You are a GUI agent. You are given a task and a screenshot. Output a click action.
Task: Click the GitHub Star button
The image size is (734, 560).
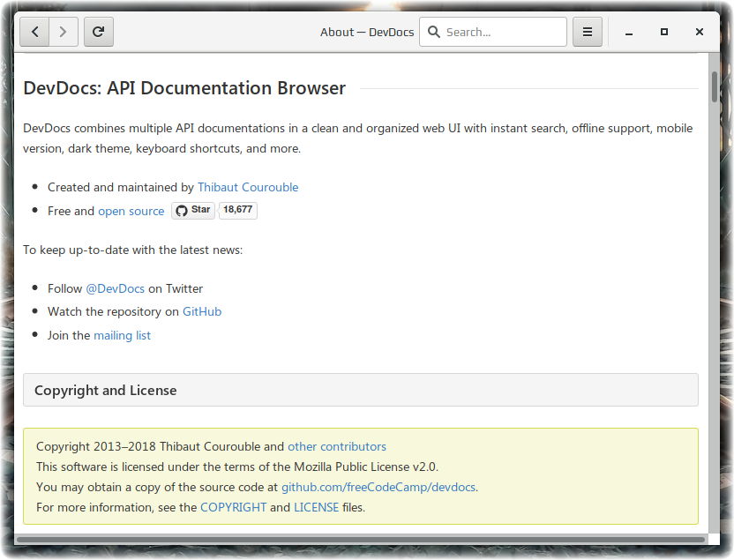(193, 210)
